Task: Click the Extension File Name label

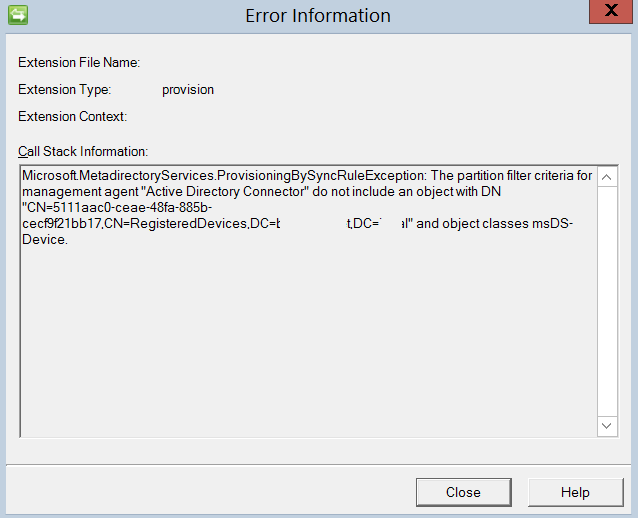Action: tap(79, 63)
